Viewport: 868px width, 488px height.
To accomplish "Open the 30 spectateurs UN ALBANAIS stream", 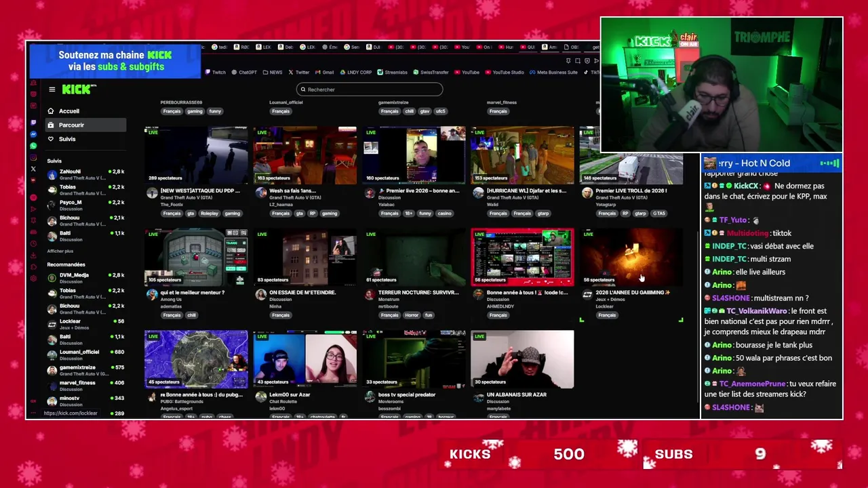I will pyautogui.click(x=522, y=359).
